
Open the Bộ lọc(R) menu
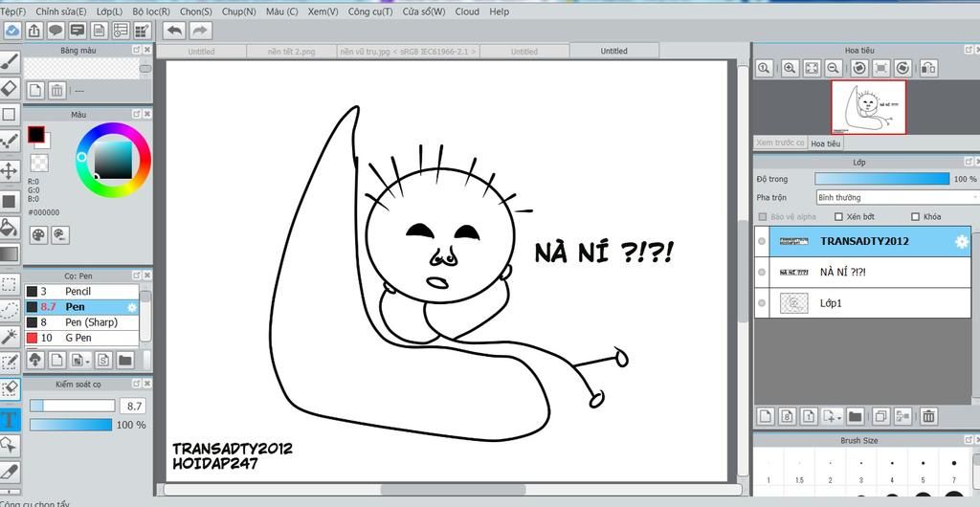(x=151, y=11)
